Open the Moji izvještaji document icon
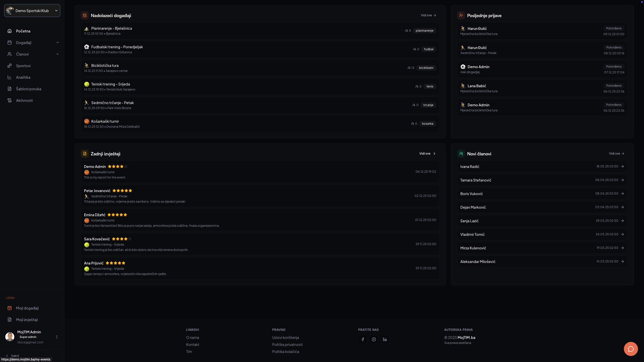Image resolution: width=644 pixels, height=362 pixels. [x=9, y=320]
